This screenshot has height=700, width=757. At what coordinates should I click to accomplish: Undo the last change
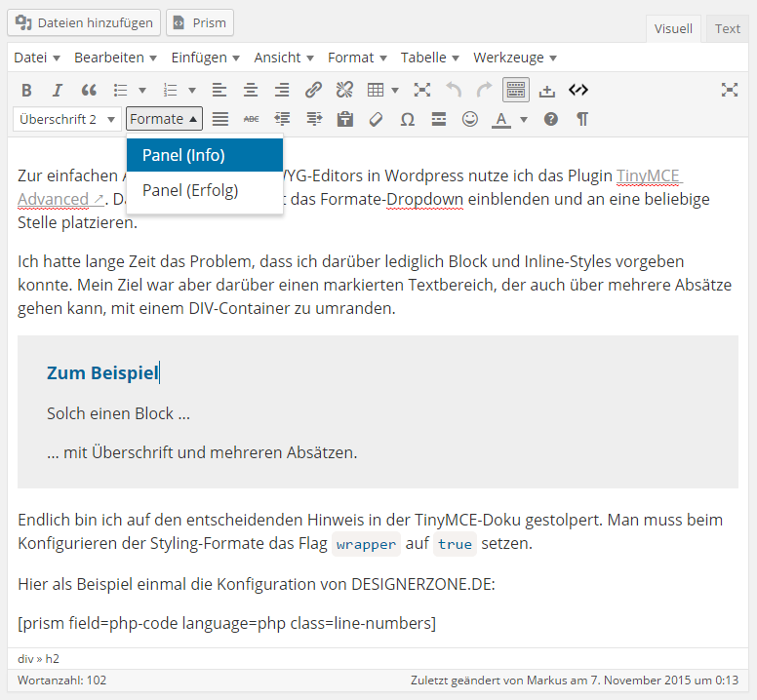coord(454,91)
